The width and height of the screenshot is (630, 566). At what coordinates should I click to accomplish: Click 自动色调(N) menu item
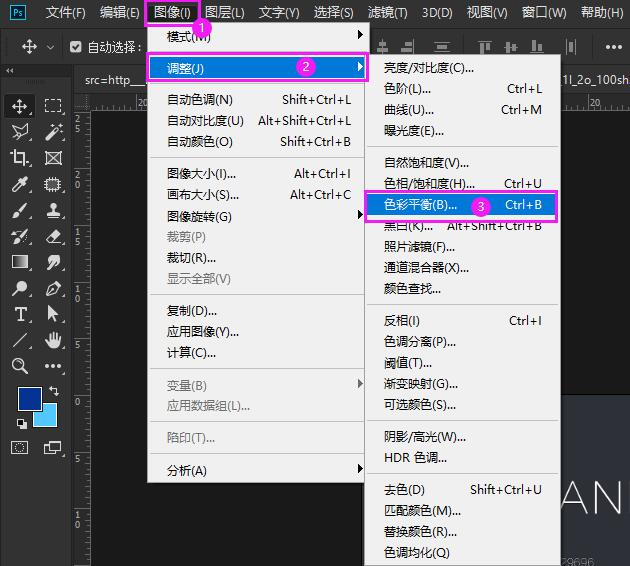(256, 100)
